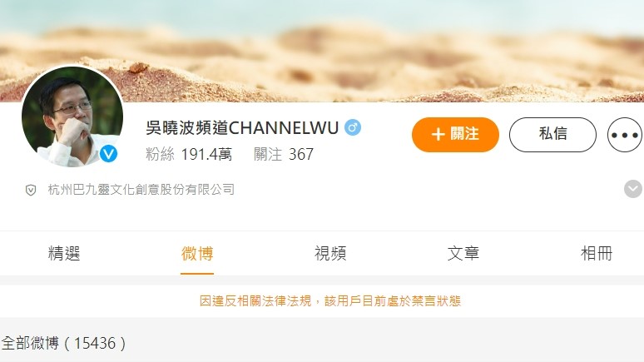Click the blue verified V badge on avatar

point(108,154)
